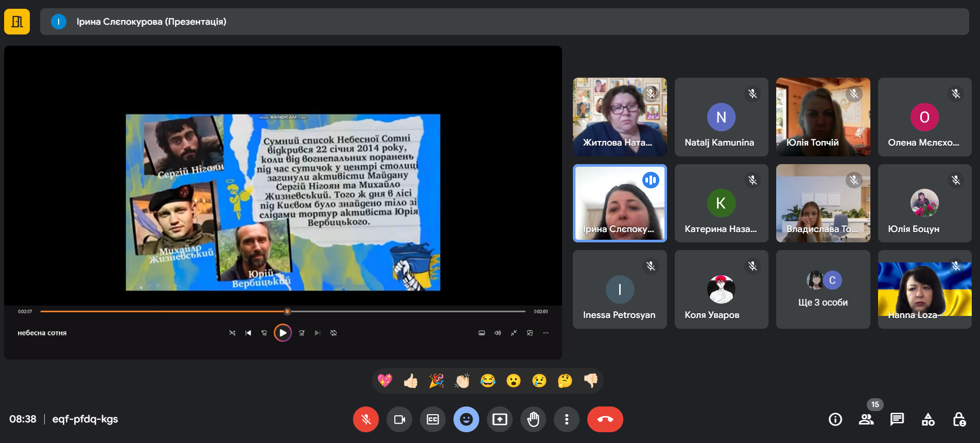Send the thumbs up reaction
Image resolution: width=980 pixels, height=443 pixels.
coord(411,381)
